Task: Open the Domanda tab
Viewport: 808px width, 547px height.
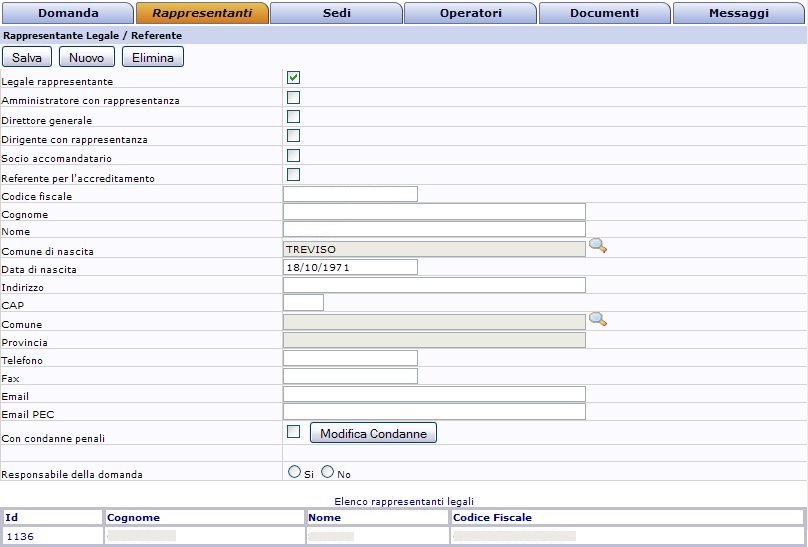Action: pyautogui.click(x=67, y=13)
